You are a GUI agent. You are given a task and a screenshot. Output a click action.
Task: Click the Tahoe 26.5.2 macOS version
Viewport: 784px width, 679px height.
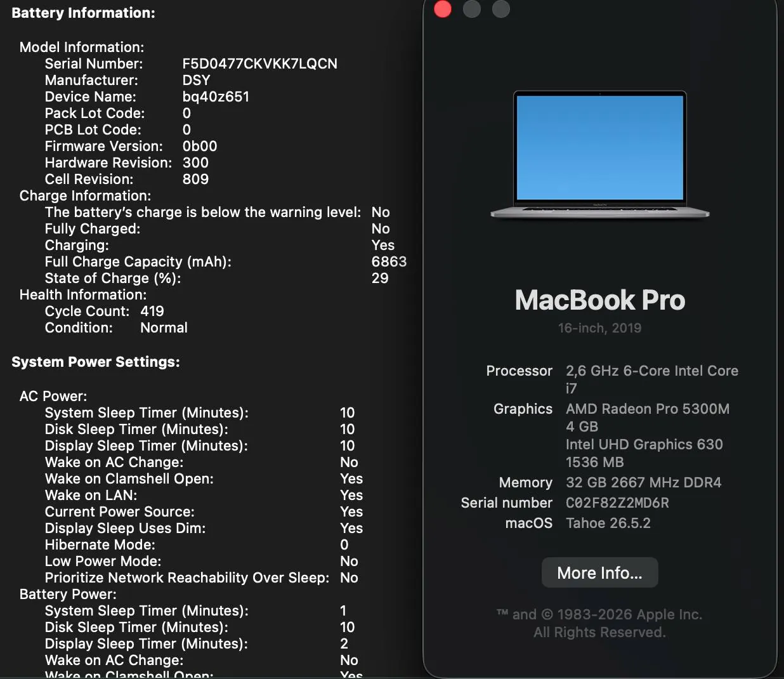608,523
